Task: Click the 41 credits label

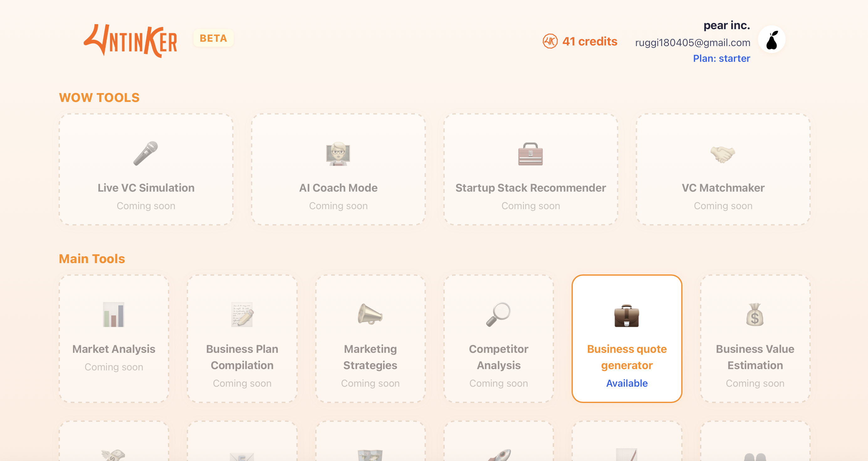Action: click(590, 41)
